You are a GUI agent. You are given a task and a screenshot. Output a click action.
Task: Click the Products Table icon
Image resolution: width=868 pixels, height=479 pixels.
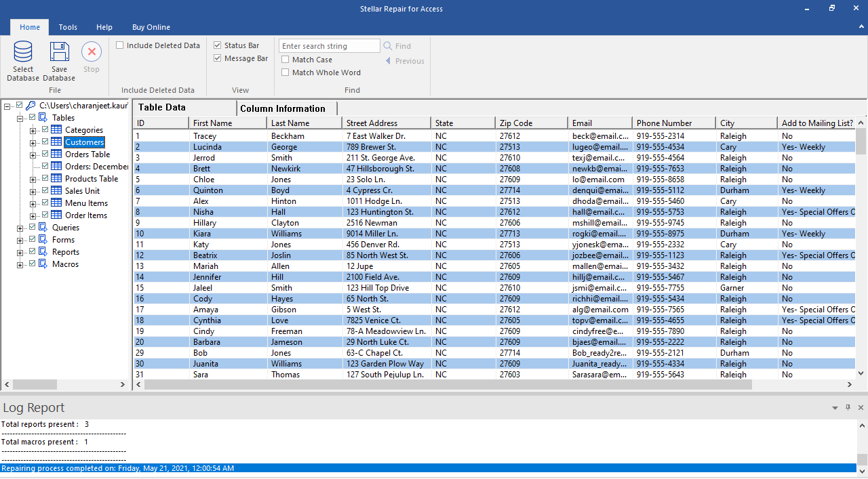click(56, 178)
